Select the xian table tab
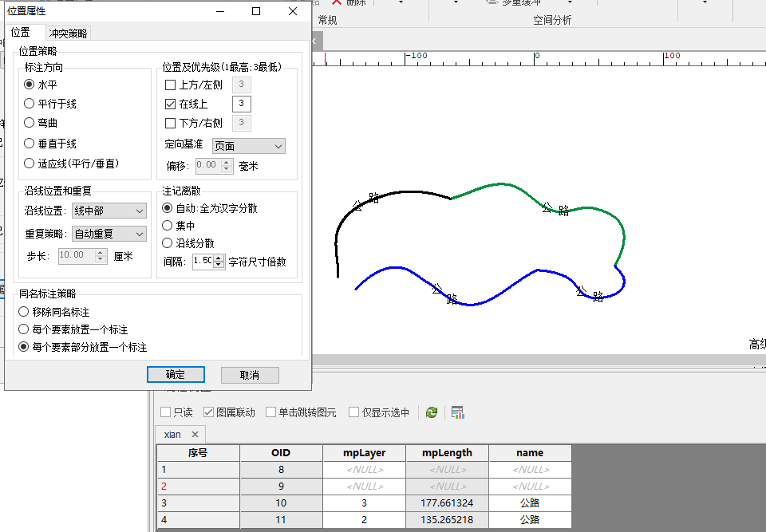 point(172,435)
